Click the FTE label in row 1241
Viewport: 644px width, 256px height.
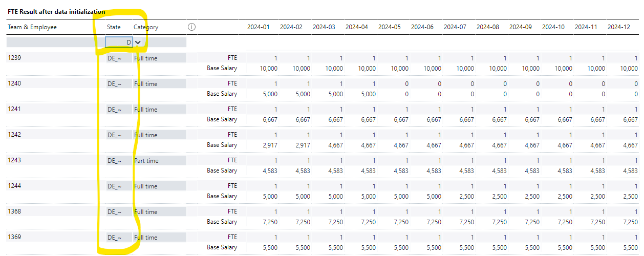point(232,109)
